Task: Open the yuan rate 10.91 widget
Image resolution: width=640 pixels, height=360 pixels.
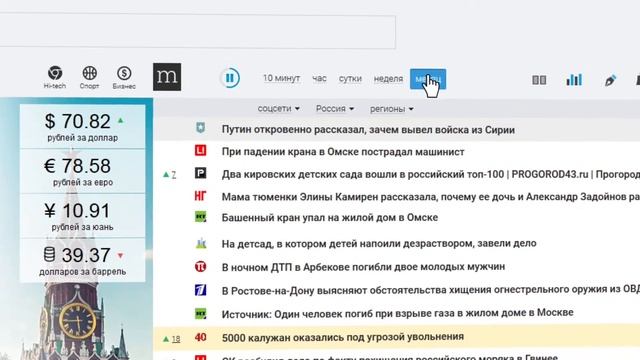Action: click(x=82, y=216)
